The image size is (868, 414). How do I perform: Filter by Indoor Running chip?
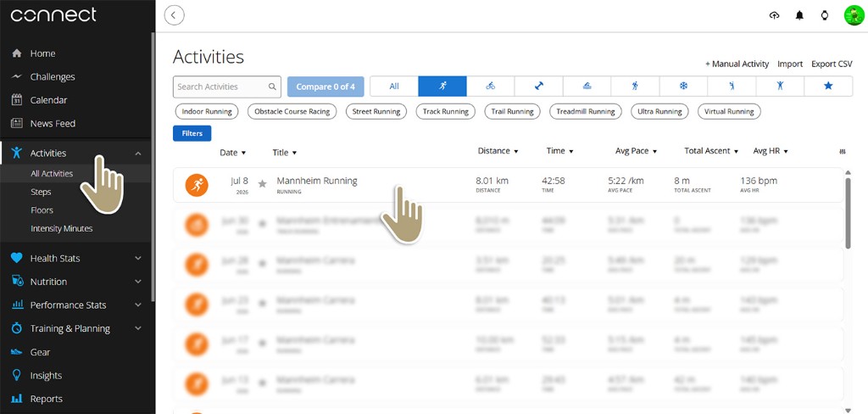point(207,111)
